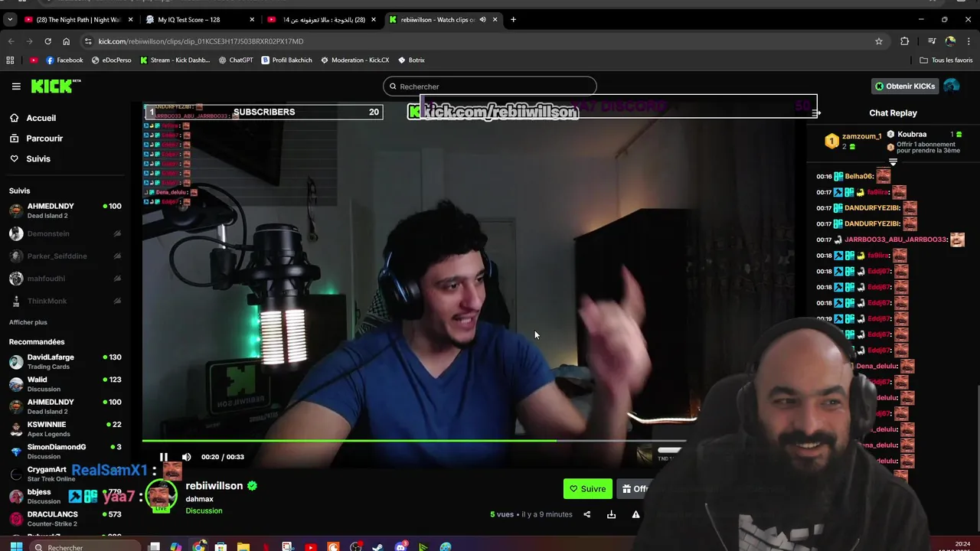Open recommended channel DavidLafarge

[65, 361]
